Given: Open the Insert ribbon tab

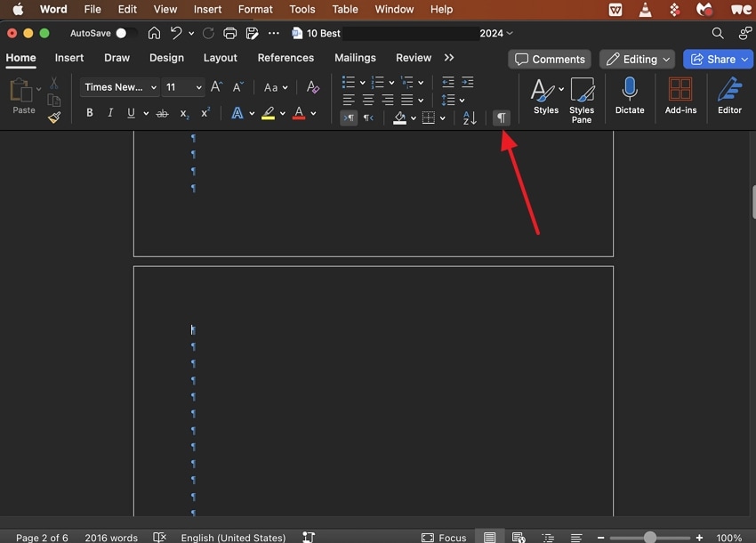Looking at the screenshot, I should point(69,58).
